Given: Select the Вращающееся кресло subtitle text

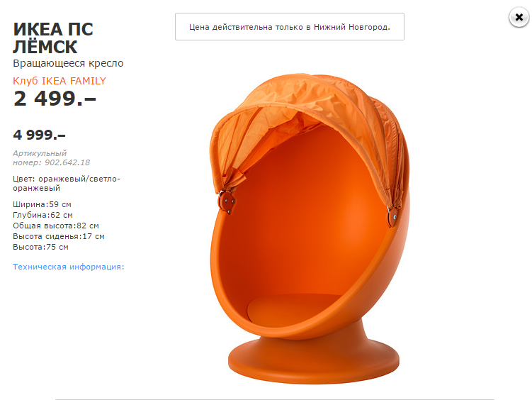Looking at the screenshot, I should point(68,63).
